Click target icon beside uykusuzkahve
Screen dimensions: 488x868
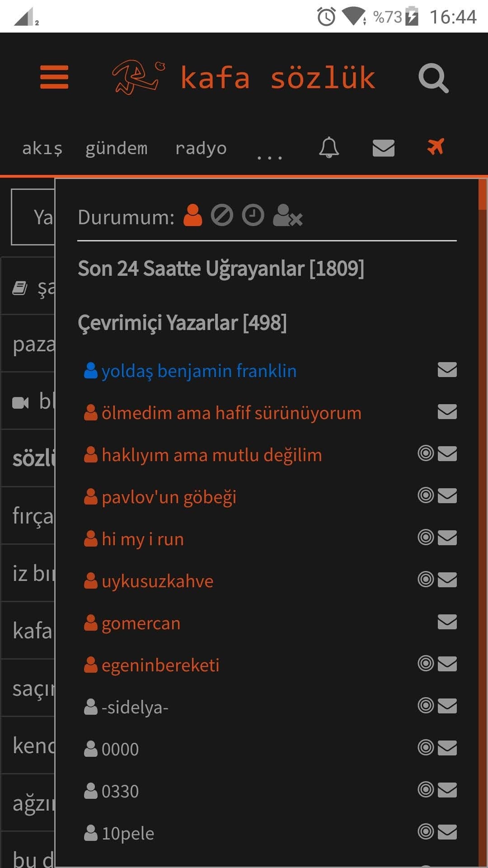click(x=426, y=580)
